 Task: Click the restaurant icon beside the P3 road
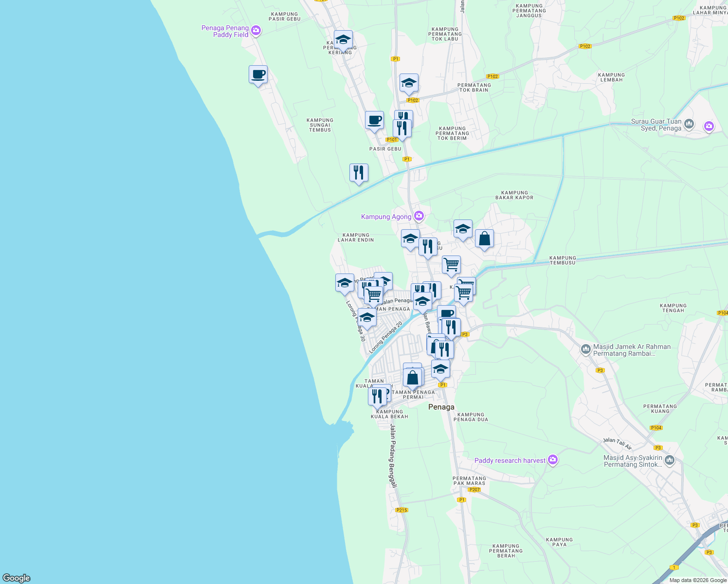(x=450, y=326)
